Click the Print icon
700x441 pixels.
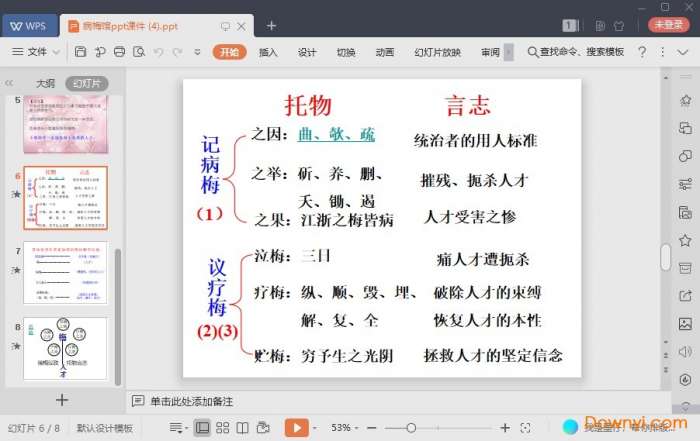(x=119, y=52)
